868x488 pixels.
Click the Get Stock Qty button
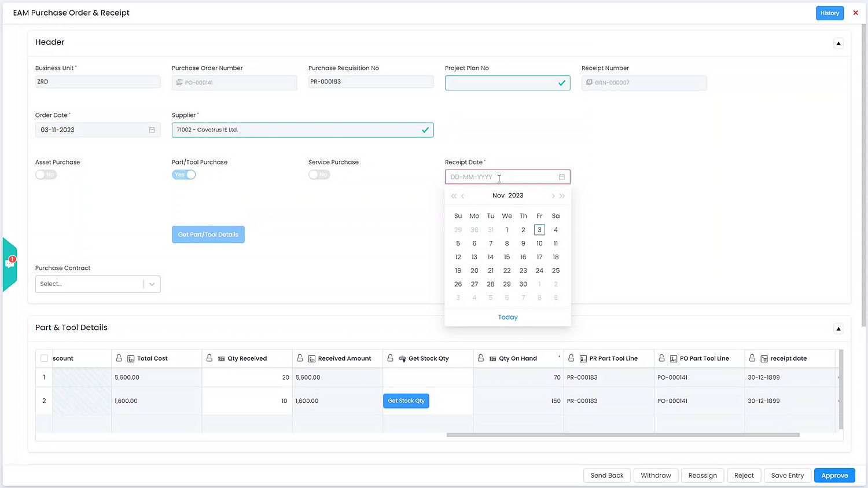(x=406, y=401)
